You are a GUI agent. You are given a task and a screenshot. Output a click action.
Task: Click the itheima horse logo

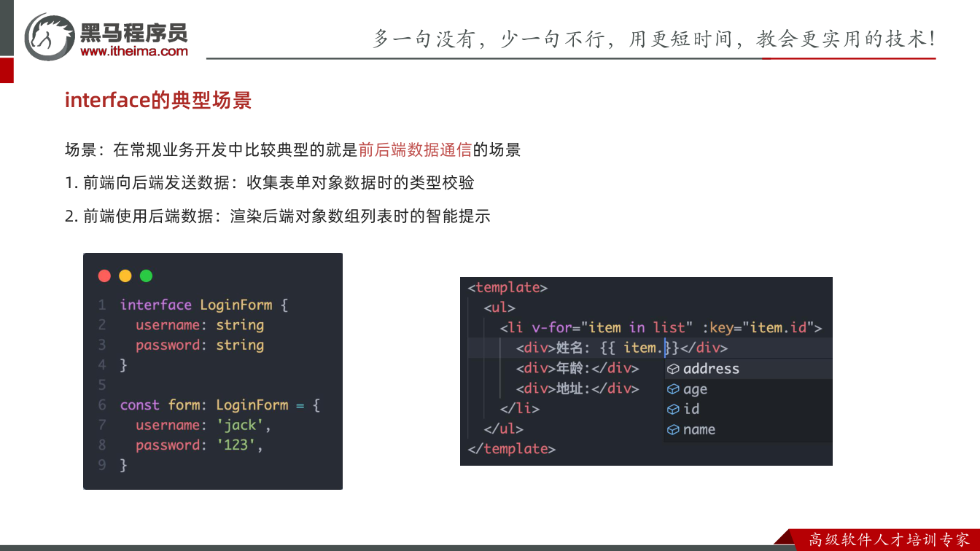[x=50, y=36]
